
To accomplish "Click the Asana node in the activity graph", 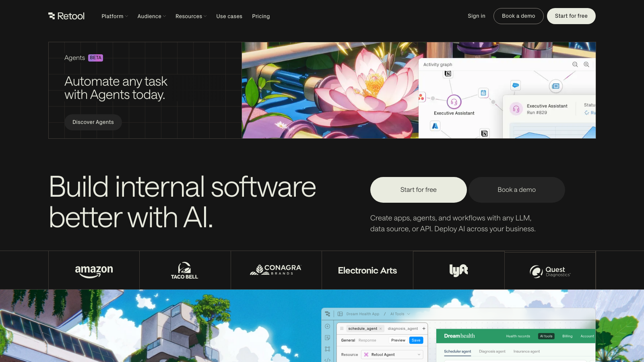I will click(x=421, y=97).
